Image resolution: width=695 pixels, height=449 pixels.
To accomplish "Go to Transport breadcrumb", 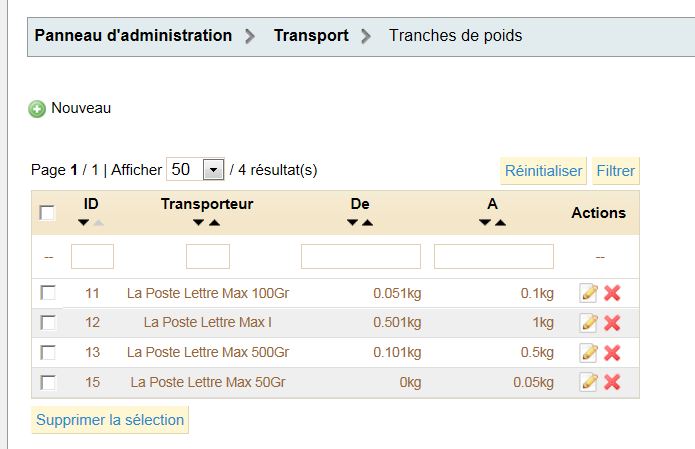I will (311, 35).
